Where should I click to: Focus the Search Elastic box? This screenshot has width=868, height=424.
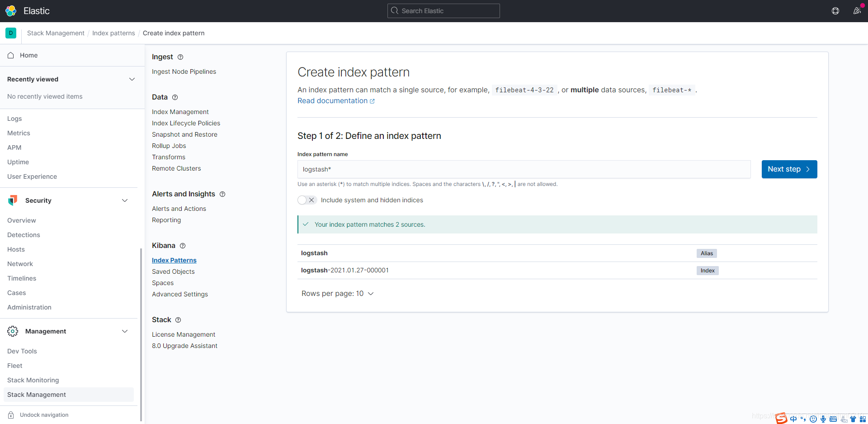pyautogui.click(x=443, y=11)
